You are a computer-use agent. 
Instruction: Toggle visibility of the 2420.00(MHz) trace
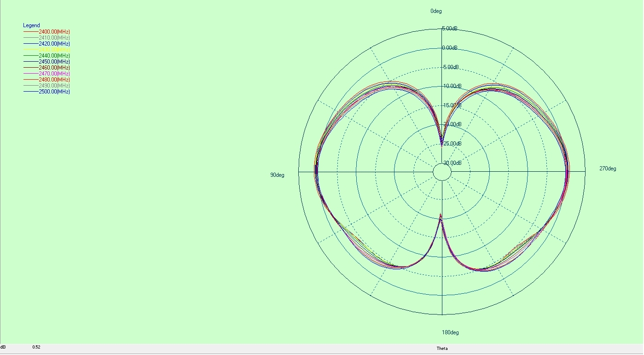[x=54, y=44]
